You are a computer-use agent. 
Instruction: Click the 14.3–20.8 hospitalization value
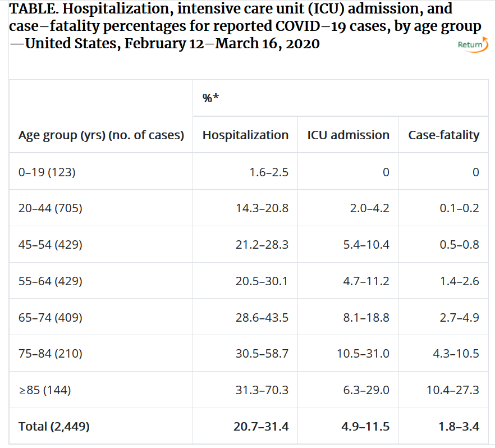(x=262, y=208)
